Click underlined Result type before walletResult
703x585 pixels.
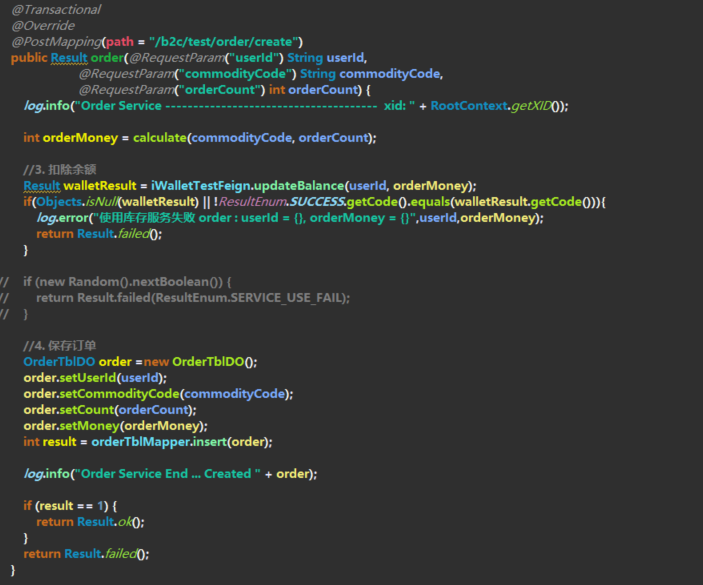click(42, 186)
